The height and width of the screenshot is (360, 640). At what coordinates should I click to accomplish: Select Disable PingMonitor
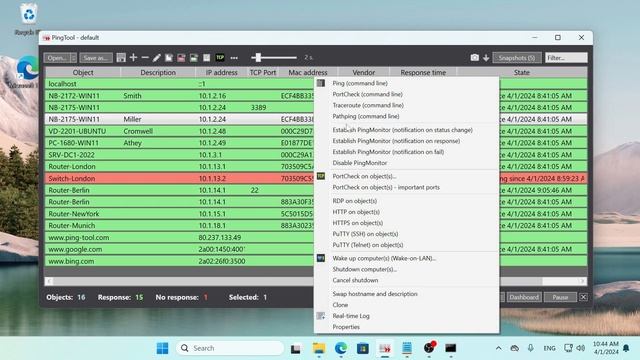[x=360, y=163]
